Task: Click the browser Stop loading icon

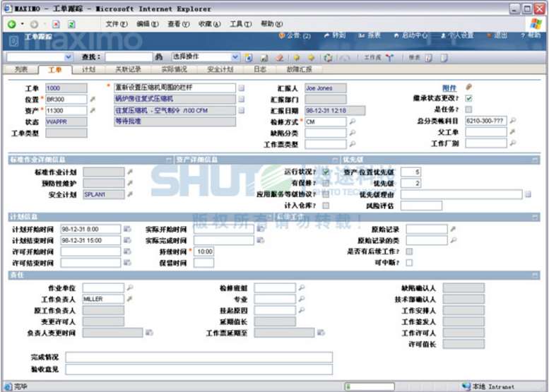Action: [x=56, y=24]
